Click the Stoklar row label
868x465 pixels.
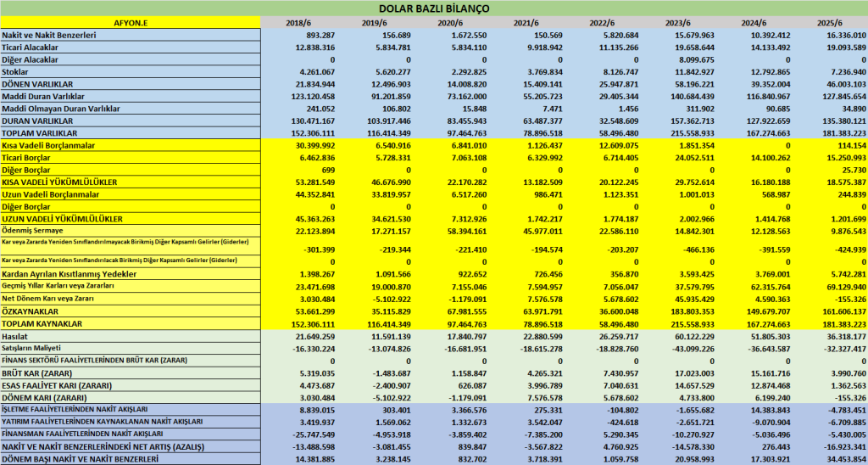tap(15, 71)
